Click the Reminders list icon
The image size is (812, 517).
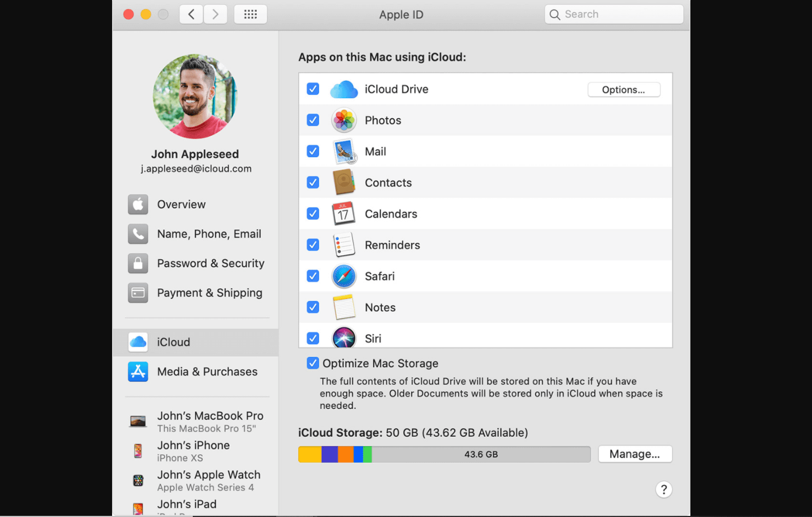[x=344, y=245]
